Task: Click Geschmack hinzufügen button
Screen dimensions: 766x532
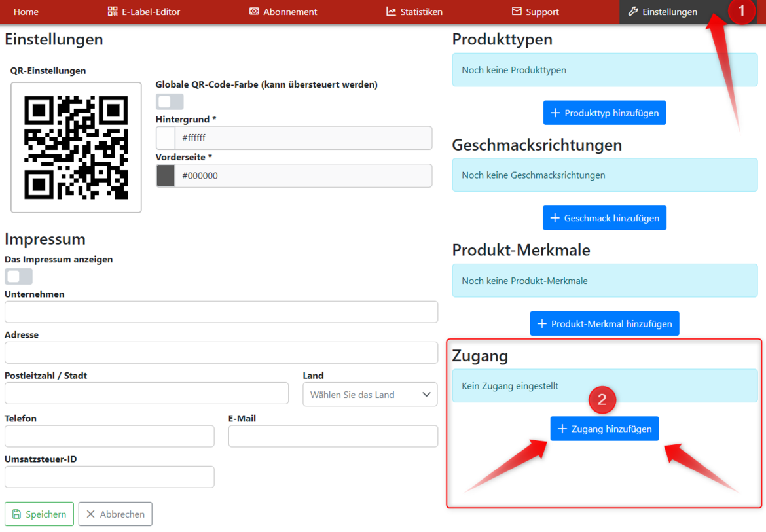Action: [x=604, y=218]
